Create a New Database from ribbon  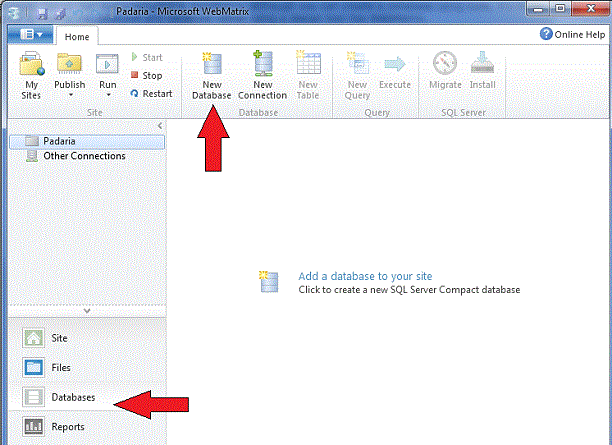(212, 75)
